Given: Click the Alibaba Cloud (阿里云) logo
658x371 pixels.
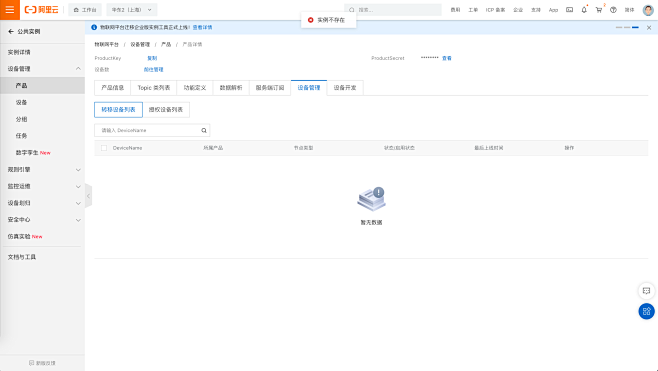Looking at the screenshot, I should [41, 10].
